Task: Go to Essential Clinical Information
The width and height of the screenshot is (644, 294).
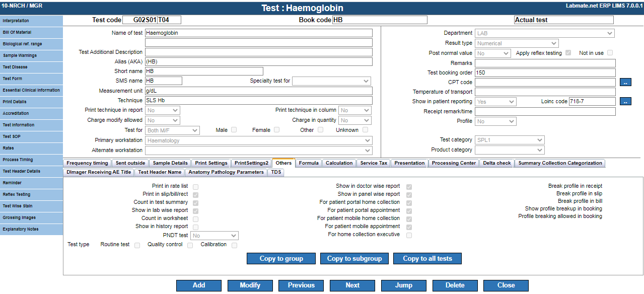Action: tap(31, 90)
